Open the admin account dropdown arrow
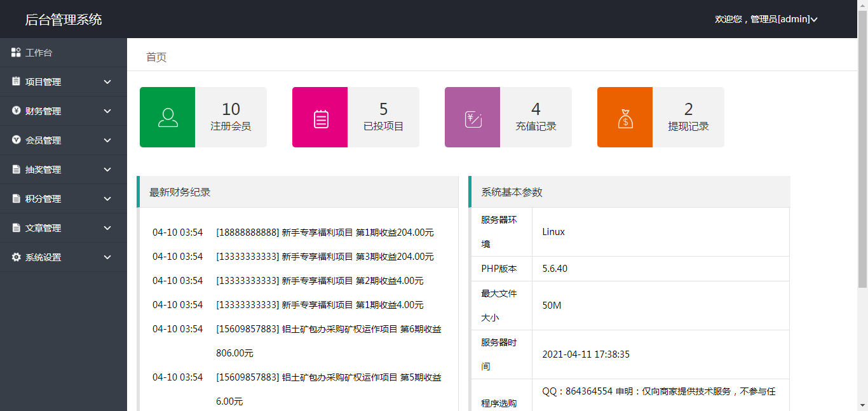This screenshot has height=411, width=868. pos(814,20)
